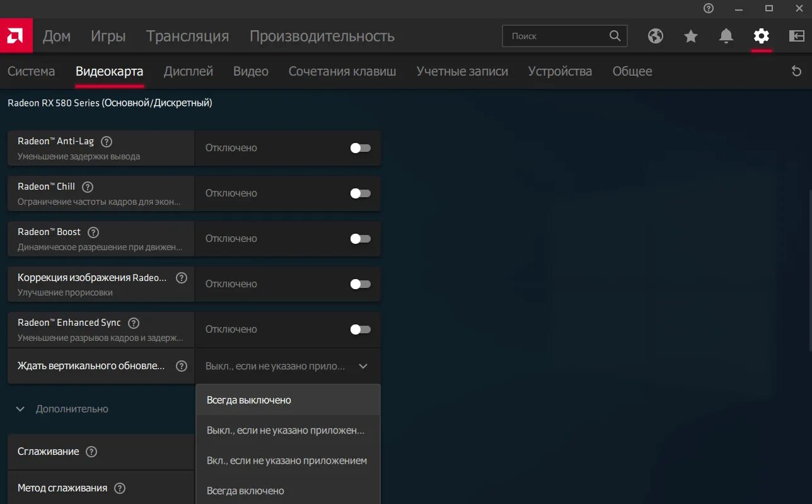Collapse the Дополнительно section
The image size is (812, 504).
point(20,409)
